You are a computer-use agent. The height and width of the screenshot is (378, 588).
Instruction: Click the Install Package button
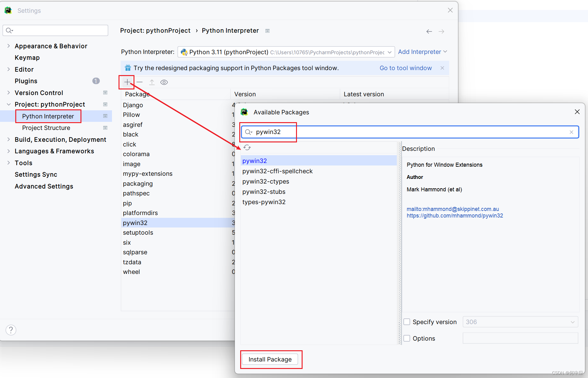pyautogui.click(x=270, y=359)
